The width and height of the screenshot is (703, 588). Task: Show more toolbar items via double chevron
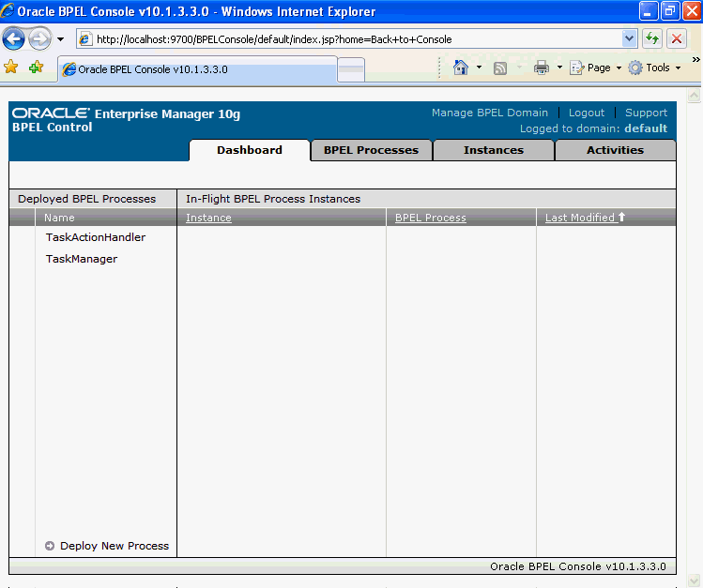tap(695, 60)
